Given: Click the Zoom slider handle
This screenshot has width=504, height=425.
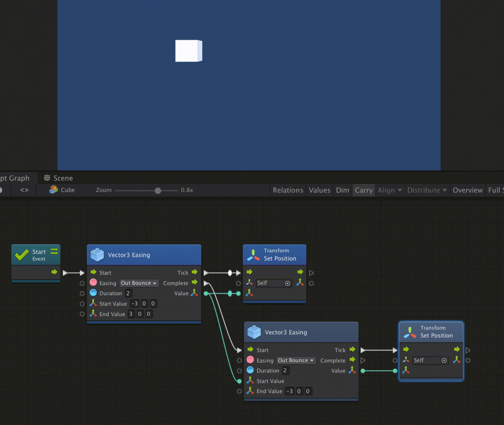Looking at the screenshot, I should click(157, 190).
